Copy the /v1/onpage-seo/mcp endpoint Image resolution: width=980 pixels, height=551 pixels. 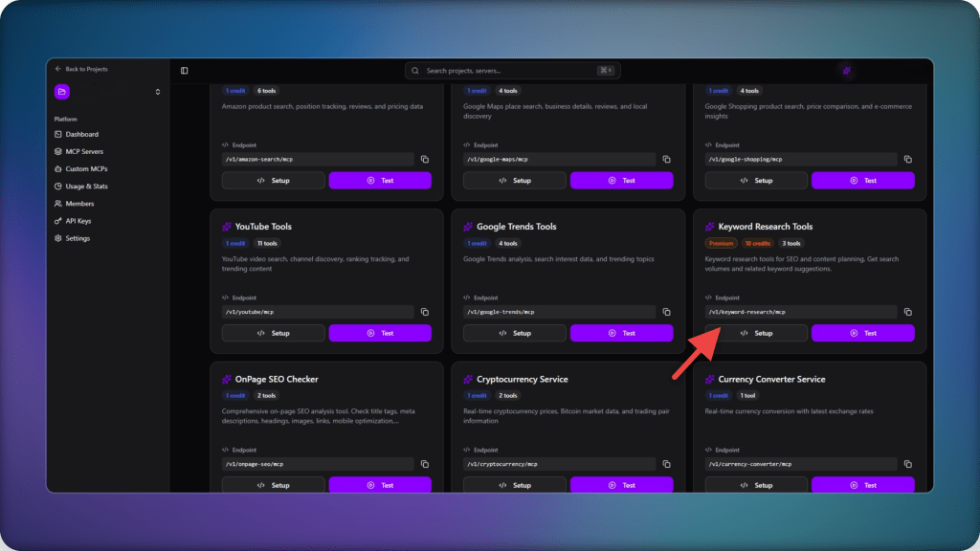(x=425, y=464)
